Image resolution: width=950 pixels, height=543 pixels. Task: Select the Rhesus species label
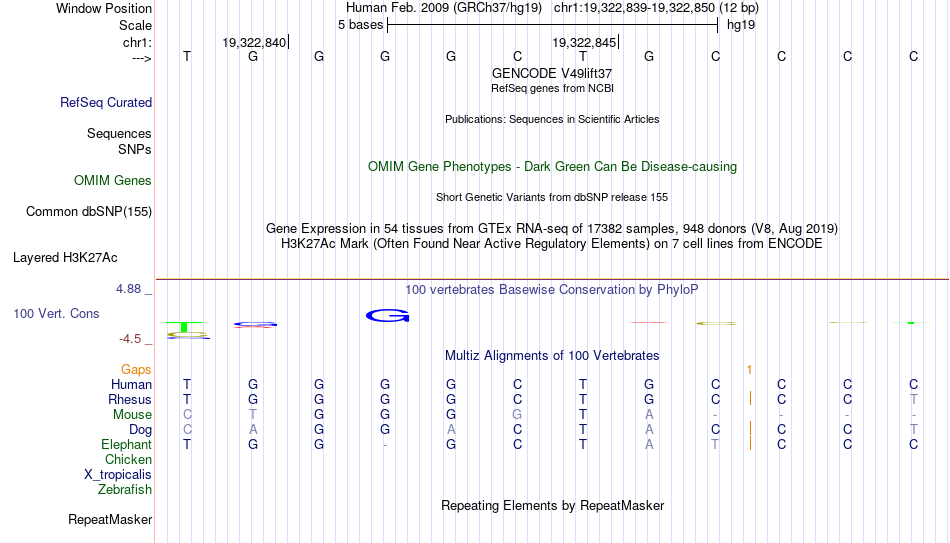coord(130,399)
